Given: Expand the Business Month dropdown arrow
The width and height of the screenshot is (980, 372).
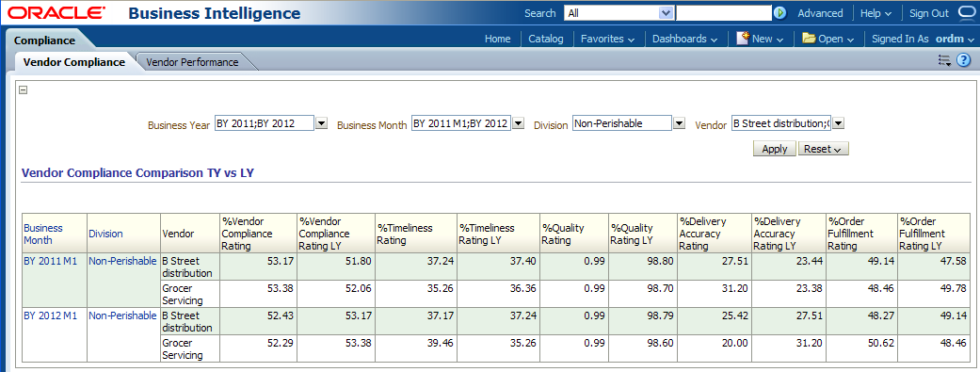Looking at the screenshot, I should [518, 123].
